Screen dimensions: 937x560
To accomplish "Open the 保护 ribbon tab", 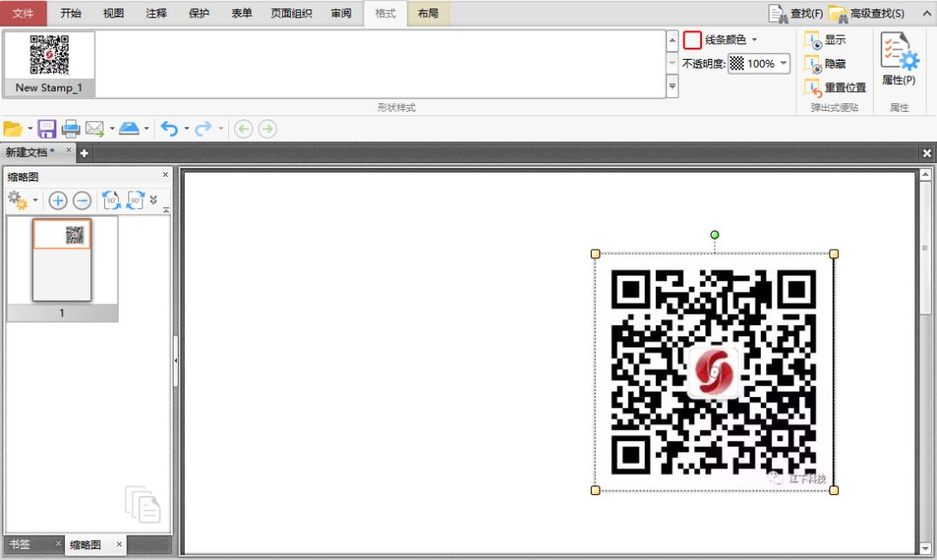I will [x=199, y=13].
